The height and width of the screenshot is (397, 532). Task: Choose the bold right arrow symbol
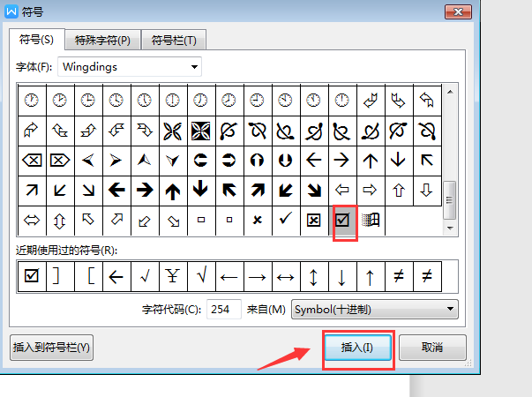[145, 190]
